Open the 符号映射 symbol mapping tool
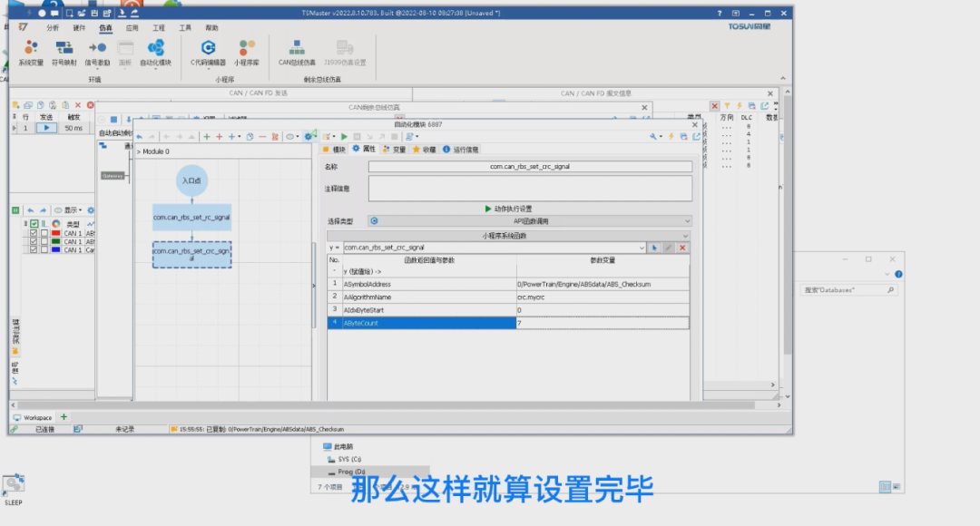980x526 pixels. tap(64, 53)
